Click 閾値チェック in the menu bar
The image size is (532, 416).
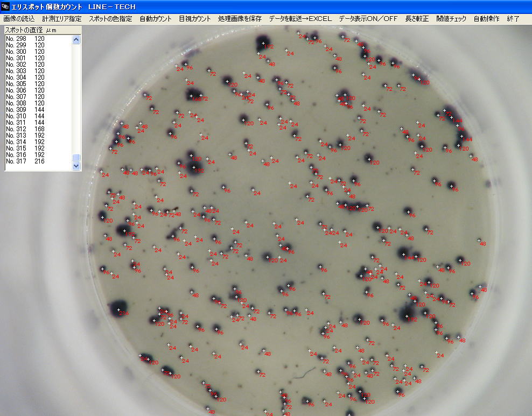(x=451, y=18)
